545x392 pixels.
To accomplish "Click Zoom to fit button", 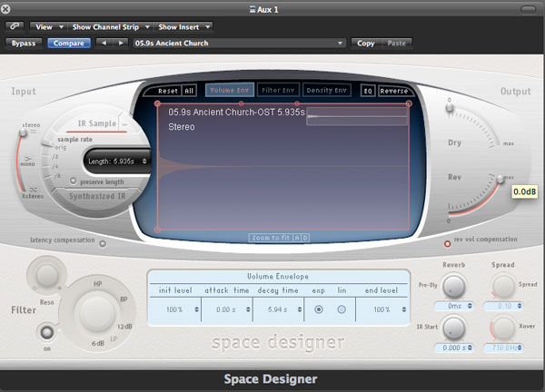I will point(271,238).
